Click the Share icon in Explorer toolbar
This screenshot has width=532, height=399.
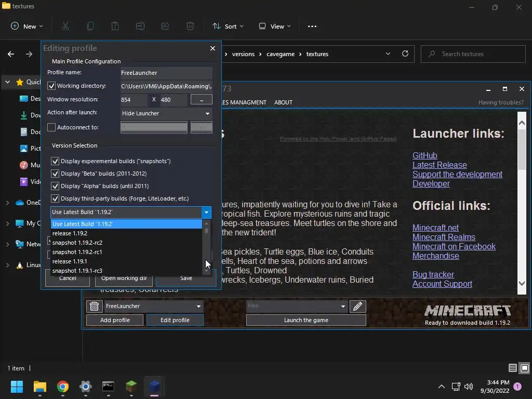pyautogui.click(x=165, y=26)
